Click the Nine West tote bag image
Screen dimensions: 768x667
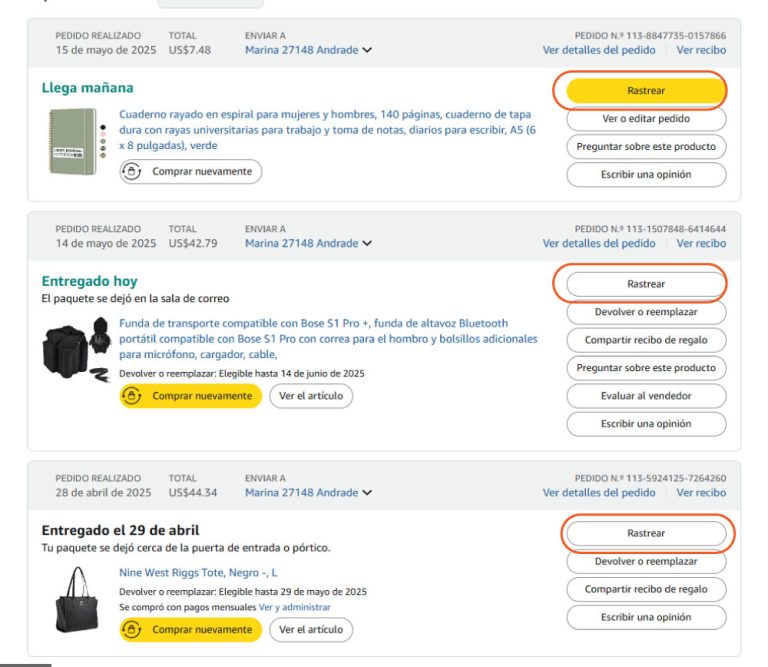[x=77, y=598]
